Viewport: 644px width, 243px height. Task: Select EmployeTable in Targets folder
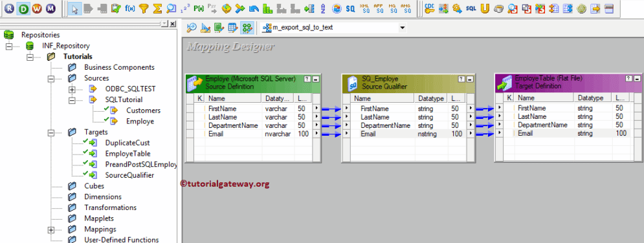pyautogui.click(x=128, y=154)
